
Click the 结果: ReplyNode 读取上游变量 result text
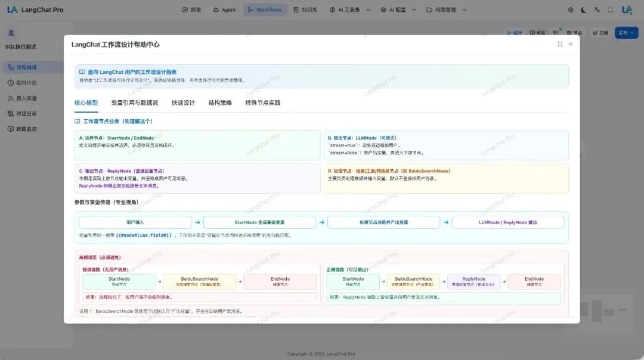(385, 297)
